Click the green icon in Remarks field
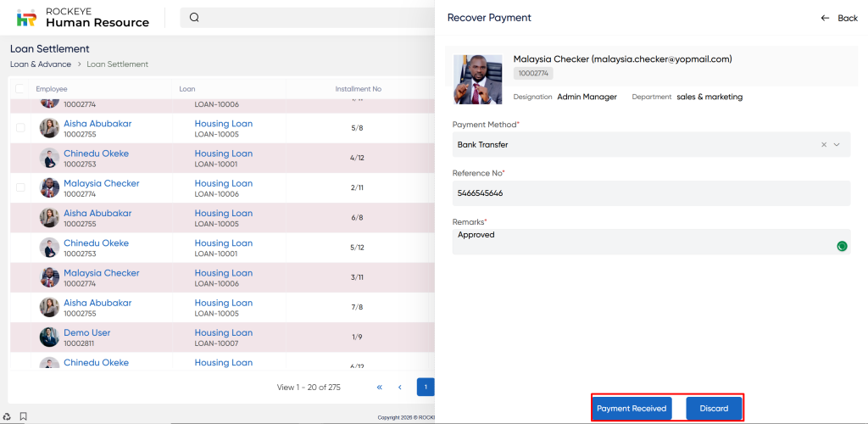 842,246
